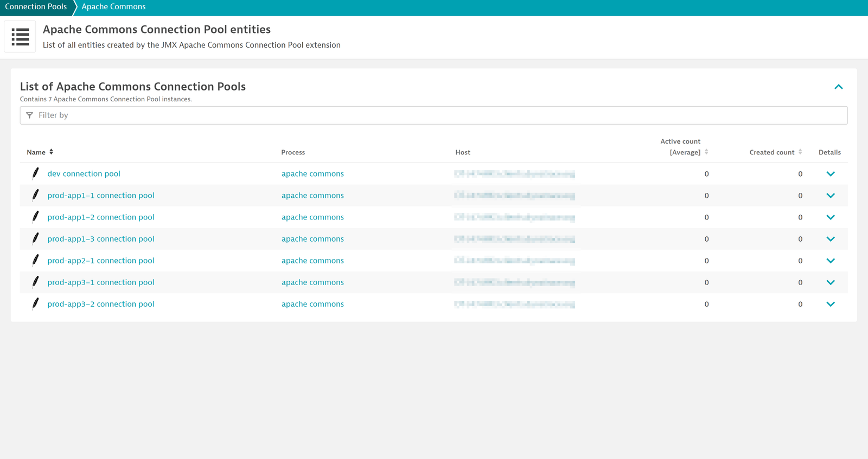Expand details for prod-app1-1 connection pool
The image size is (868, 459).
pyautogui.click(x=830, y=196)
